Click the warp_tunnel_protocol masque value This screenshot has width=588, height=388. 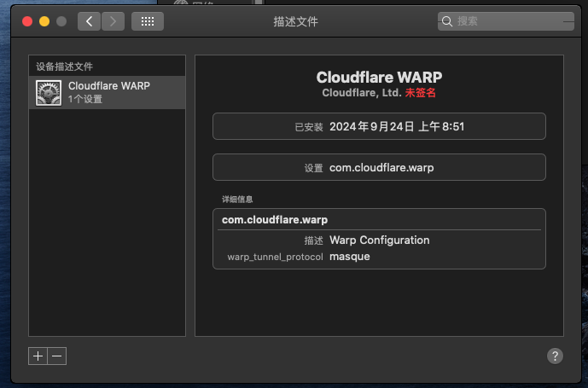click(x=350, y=257)
